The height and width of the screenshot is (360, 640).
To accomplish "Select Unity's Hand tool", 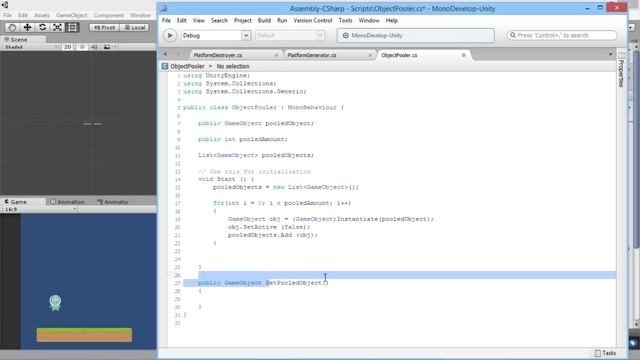I will (x=12, y=27).
